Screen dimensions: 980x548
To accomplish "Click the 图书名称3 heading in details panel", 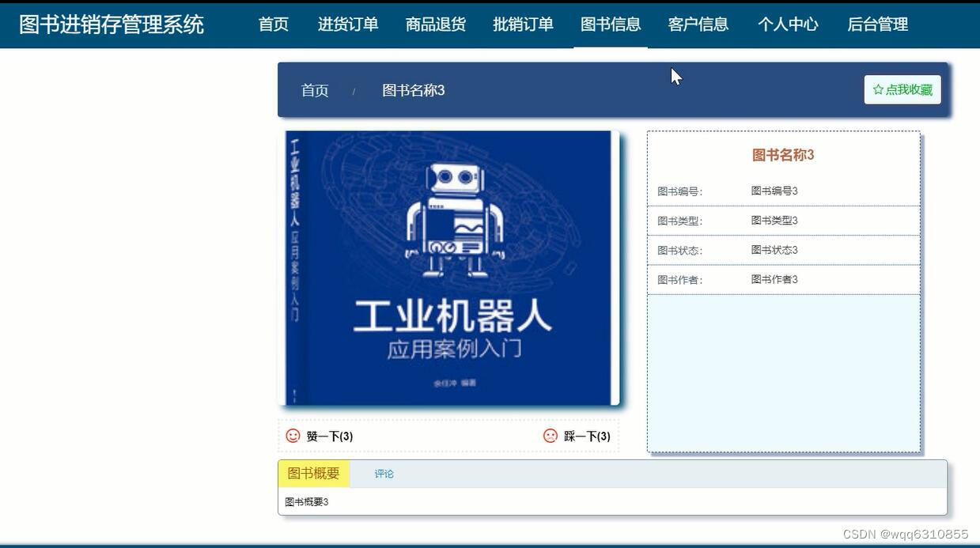I will coord(783,155).
